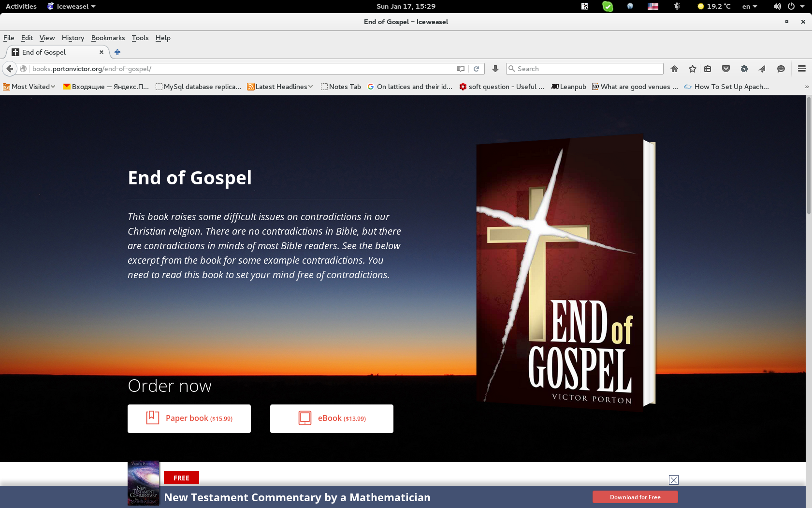Click the site identity globe icon

pyautogui.click(x=23, y=69)
